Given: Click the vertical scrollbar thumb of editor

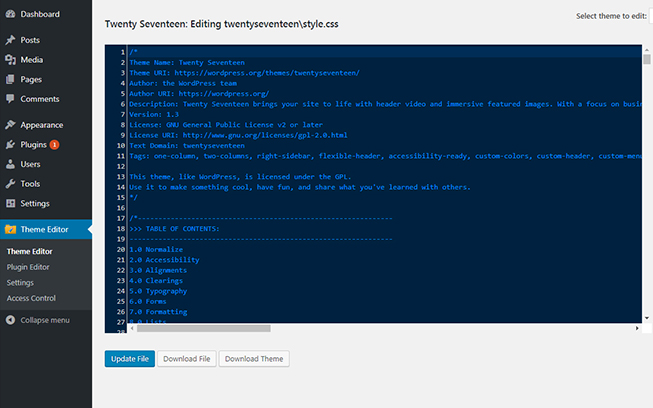Looking at the screenshot, I should click(x=647, y=59).
